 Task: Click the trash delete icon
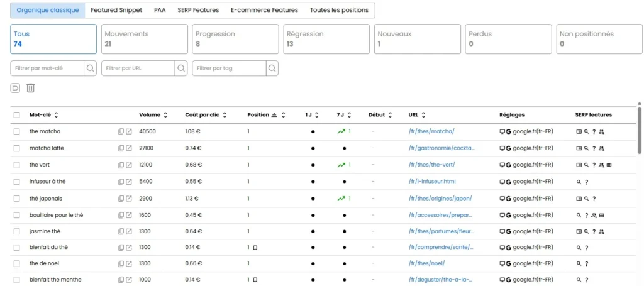click(x=30, y=88)
